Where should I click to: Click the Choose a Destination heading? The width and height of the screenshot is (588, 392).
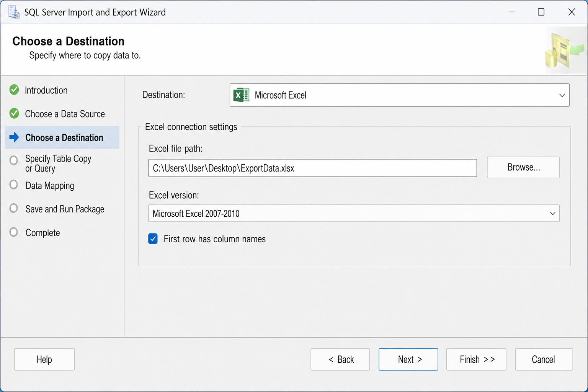tap(69, 41)
